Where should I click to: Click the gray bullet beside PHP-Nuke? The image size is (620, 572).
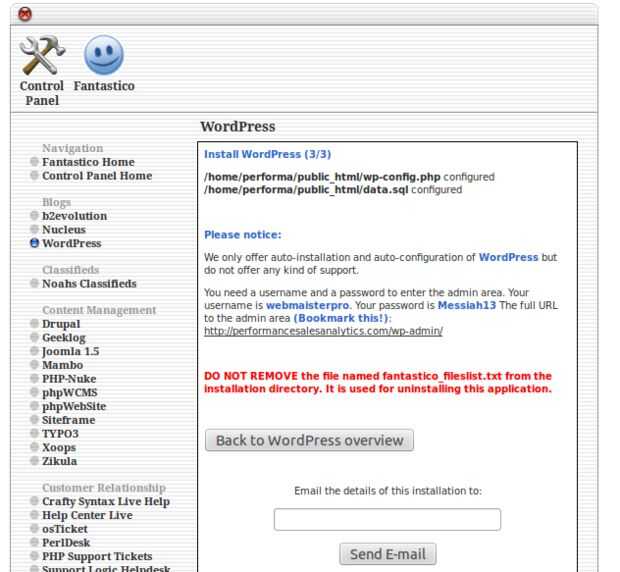(34, 379)
